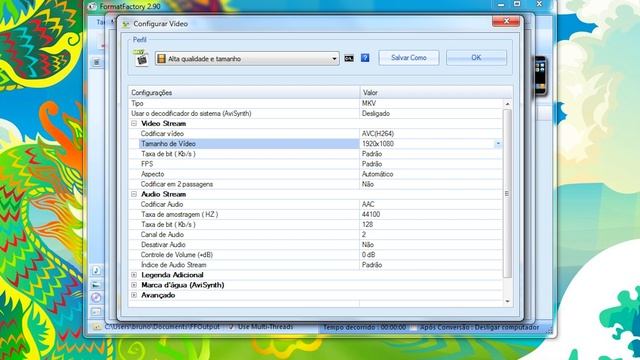The height and width of the screenshot is (360, 640).
Task: Click the bottom advanced icon in FormatFactory sidebar
Action: (x=96, y=312)
